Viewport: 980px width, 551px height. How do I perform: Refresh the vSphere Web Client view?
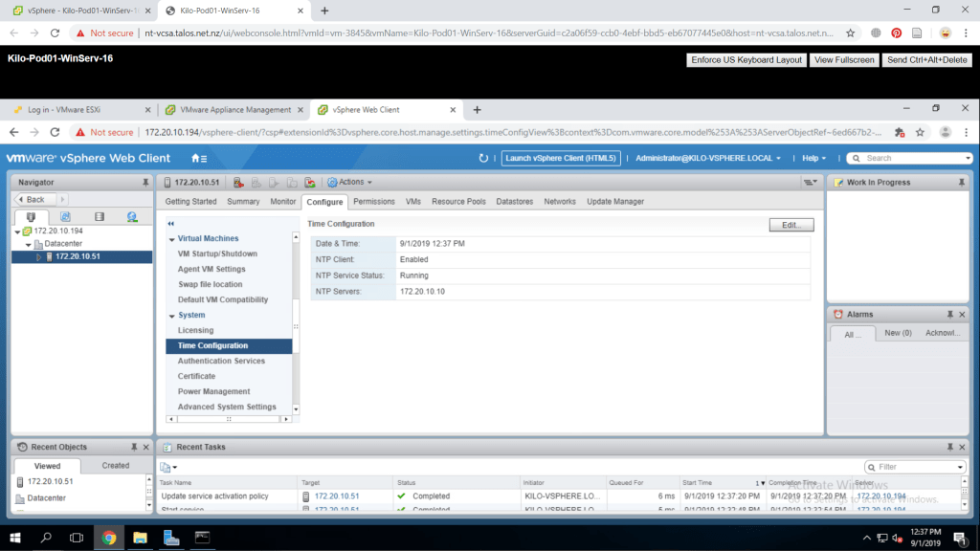point(483,158)
